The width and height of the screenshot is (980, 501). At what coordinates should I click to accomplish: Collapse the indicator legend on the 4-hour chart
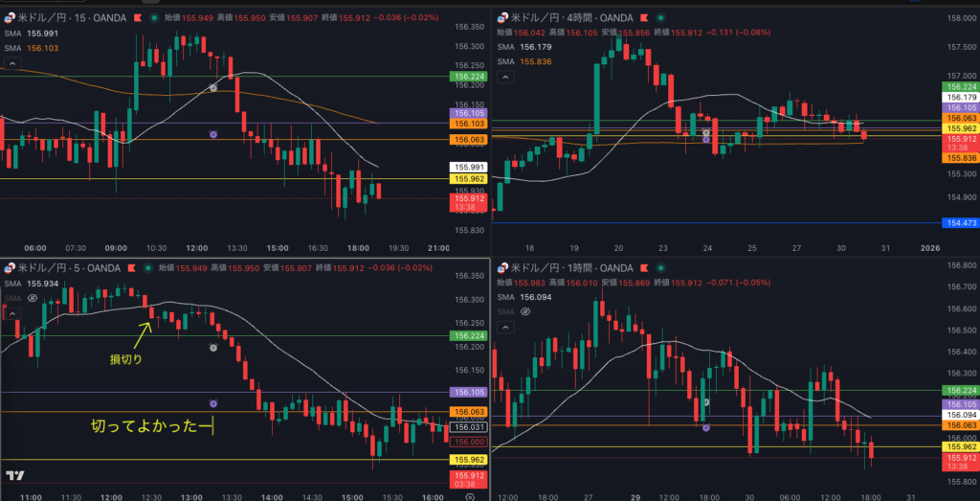pos(505,77)
